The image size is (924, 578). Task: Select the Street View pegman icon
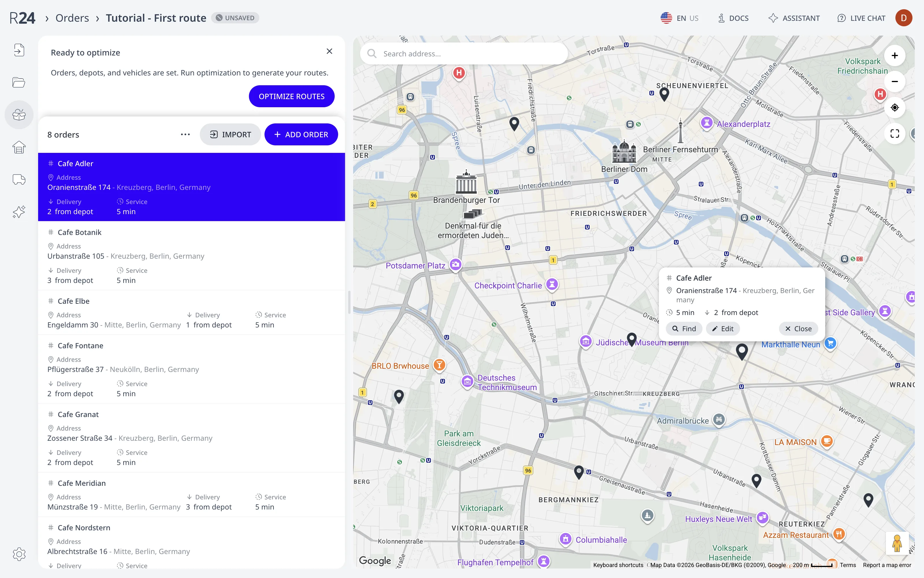[897, 543]
